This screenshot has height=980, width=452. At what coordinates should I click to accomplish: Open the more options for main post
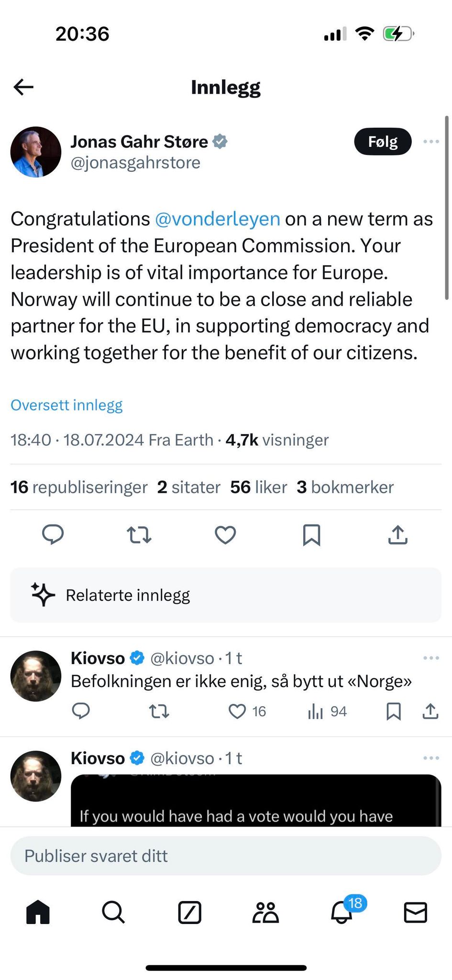(431, 142)
